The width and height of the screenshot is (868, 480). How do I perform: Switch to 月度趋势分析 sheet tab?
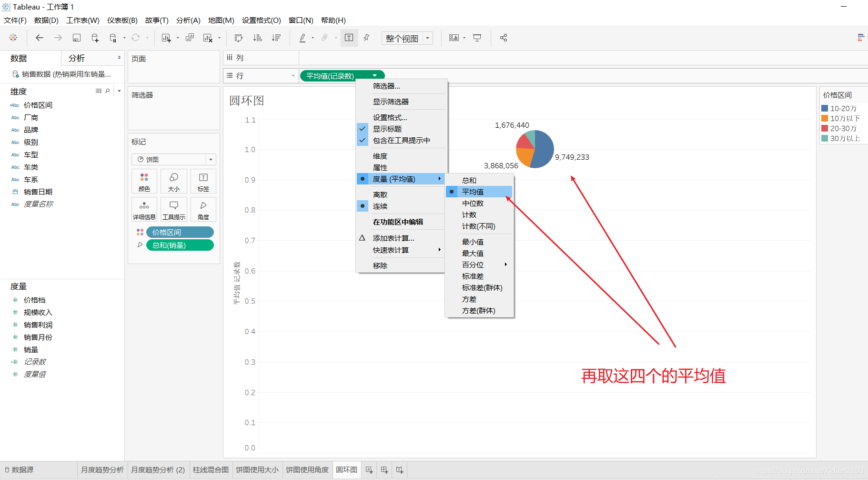click(x=102, y=470)
